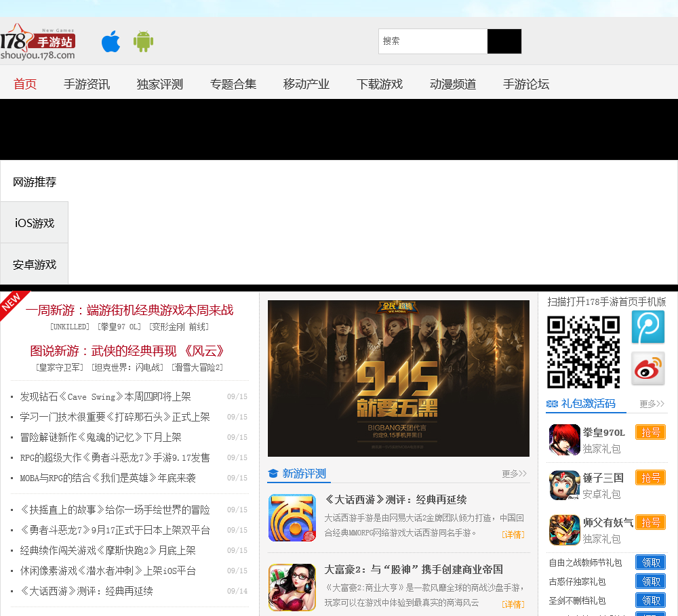Open the [UNKILLED] sub-link
The height and width of the screenshot is (616, 678).
[x=70, y=327]
